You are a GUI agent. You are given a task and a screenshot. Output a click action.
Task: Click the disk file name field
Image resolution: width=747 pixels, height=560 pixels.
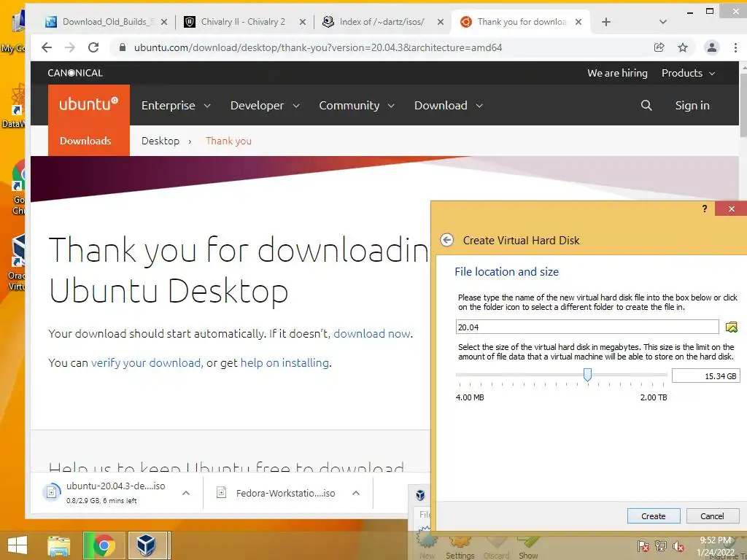click(587, 327)
